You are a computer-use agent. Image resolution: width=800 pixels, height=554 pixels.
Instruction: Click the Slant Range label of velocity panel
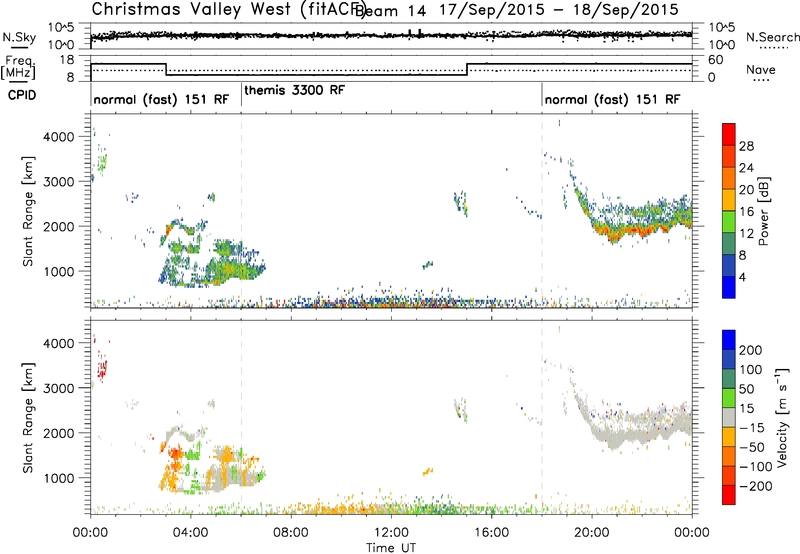click(28, 417)
